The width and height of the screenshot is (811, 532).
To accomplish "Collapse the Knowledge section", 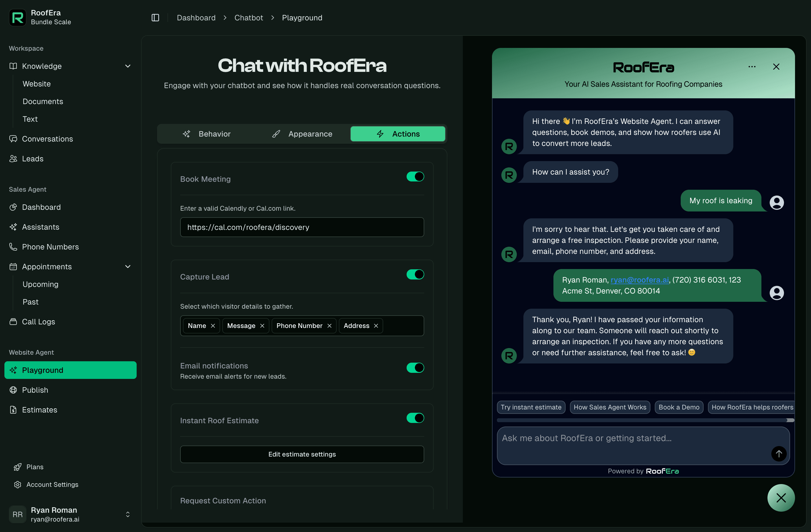I will coord(128,66).
